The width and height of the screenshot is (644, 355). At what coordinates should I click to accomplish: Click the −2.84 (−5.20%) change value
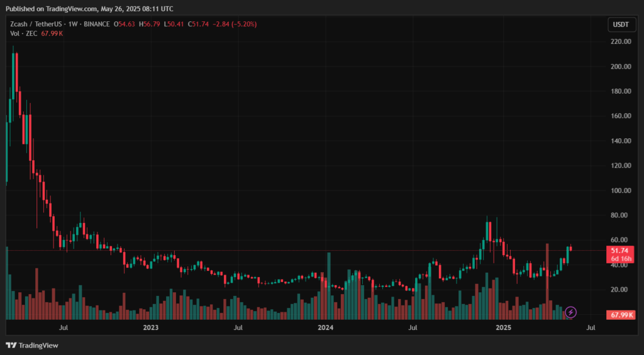233,24
